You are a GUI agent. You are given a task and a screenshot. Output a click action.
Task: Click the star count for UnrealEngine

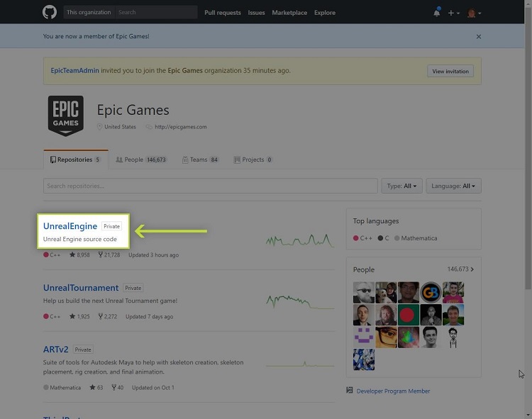(79, 255)
